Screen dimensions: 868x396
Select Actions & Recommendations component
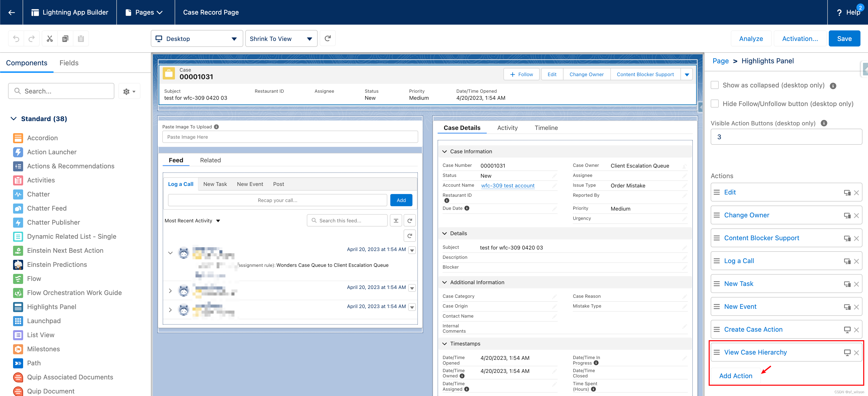point(70,166)
